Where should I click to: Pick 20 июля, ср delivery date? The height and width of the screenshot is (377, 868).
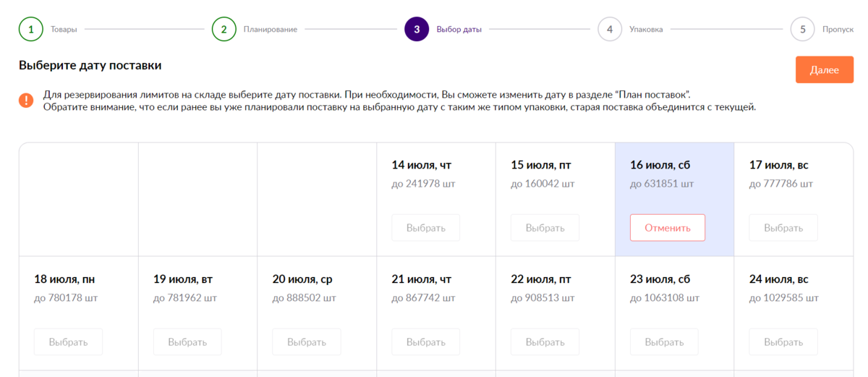[x=307, y=342]
